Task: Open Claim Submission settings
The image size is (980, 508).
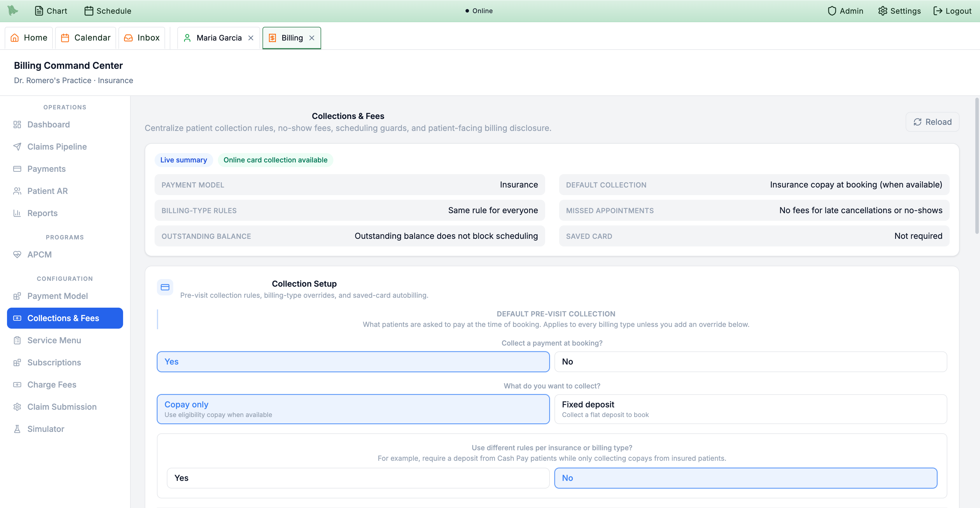Action: coord(65,407)
